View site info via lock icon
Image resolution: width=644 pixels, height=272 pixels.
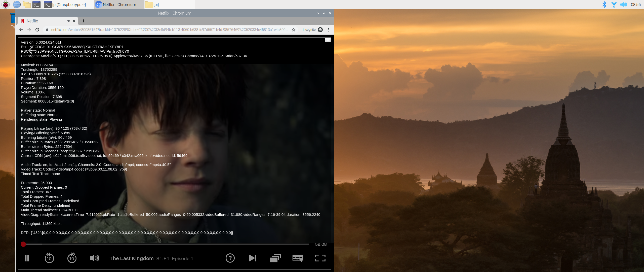(x=47, y=30)
